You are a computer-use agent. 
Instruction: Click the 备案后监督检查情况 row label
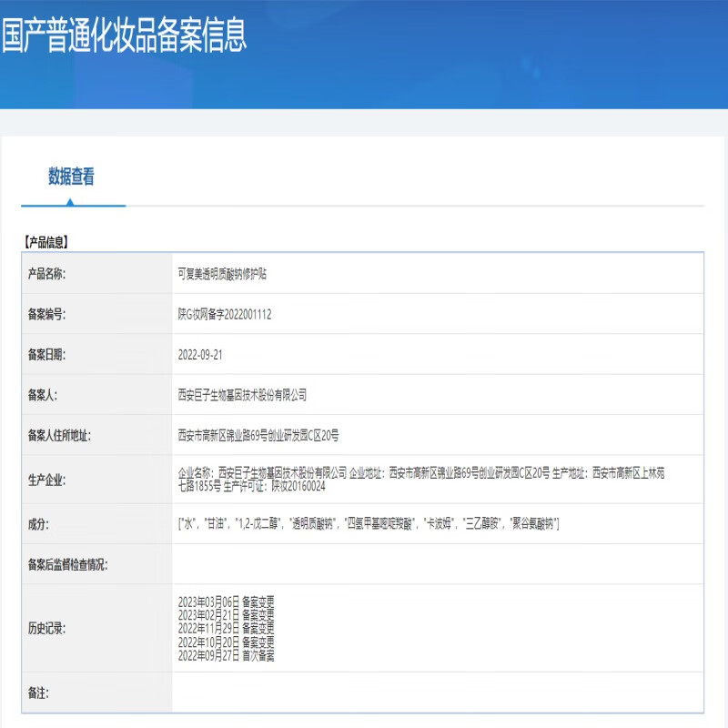(x=67, y=564)
